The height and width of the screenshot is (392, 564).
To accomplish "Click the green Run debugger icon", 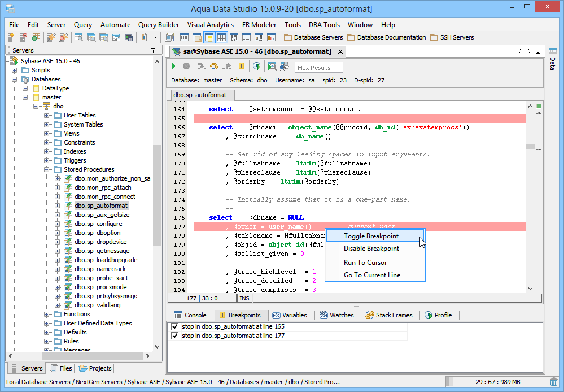I will [174, 67].
